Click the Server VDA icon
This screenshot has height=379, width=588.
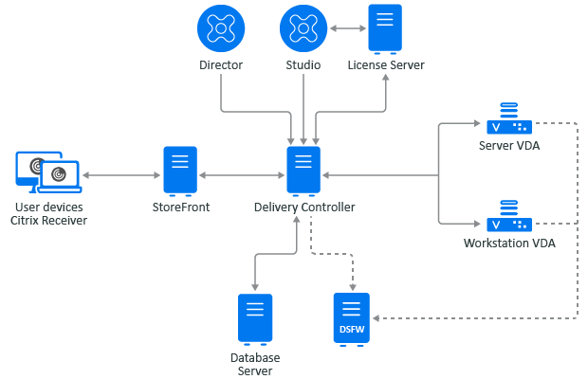coord(509,118)
